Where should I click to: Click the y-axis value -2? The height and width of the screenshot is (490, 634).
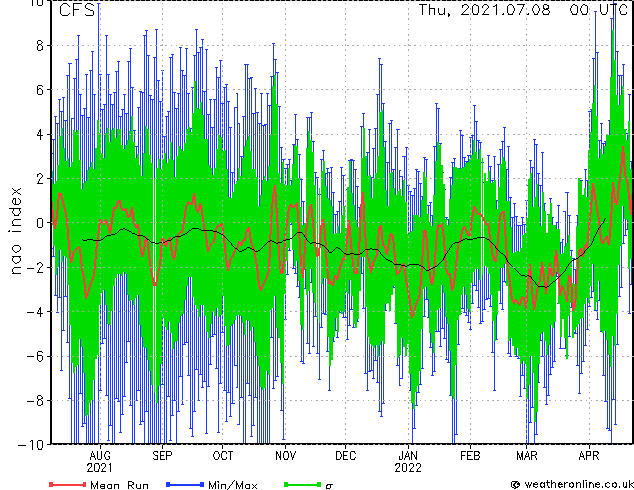(35, 267)
